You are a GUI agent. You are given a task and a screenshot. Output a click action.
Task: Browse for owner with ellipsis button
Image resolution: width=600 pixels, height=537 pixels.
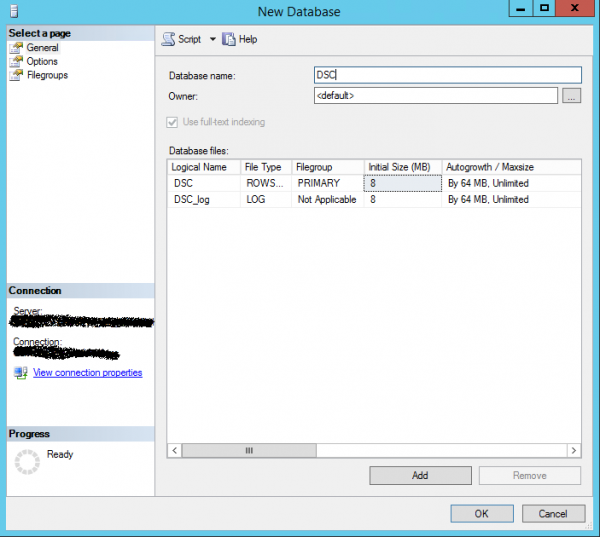click(571, 96)
